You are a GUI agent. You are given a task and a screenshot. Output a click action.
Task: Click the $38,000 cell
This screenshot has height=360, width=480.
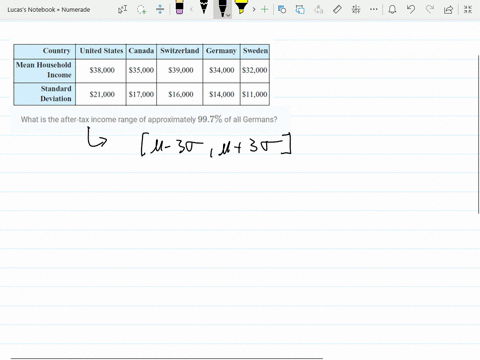101,70
